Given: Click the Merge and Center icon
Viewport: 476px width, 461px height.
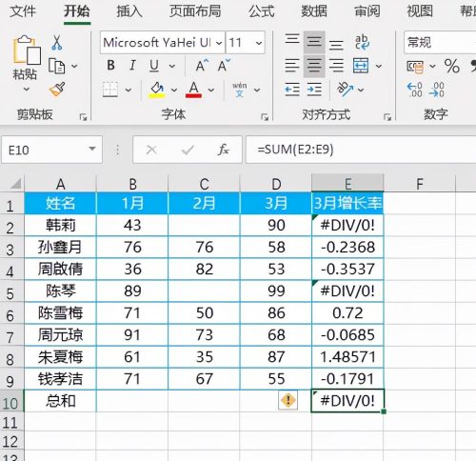Looking at the screenshot, I should (x=361, y=66).
